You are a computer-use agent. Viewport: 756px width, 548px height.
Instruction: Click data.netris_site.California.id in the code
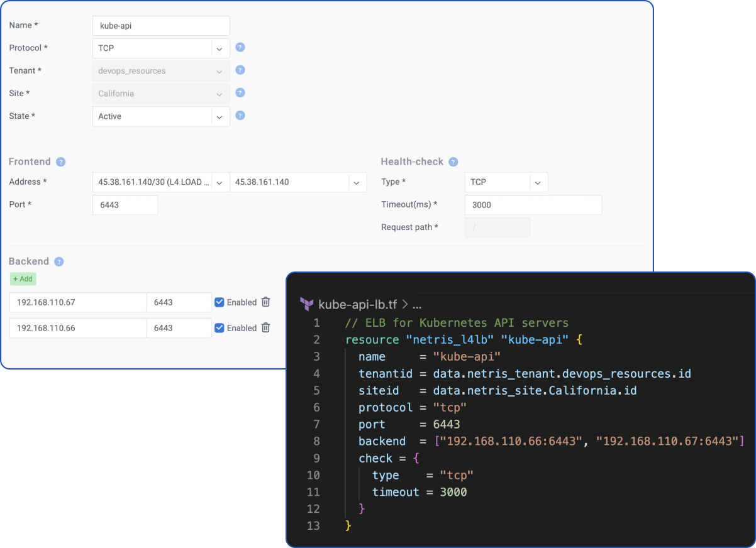[535, 391]
